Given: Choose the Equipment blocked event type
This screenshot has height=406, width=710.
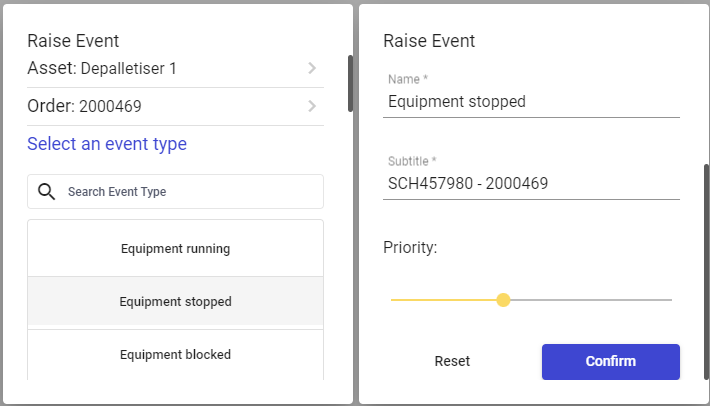Looking at the screenshot, I should (x=175, y=354).
